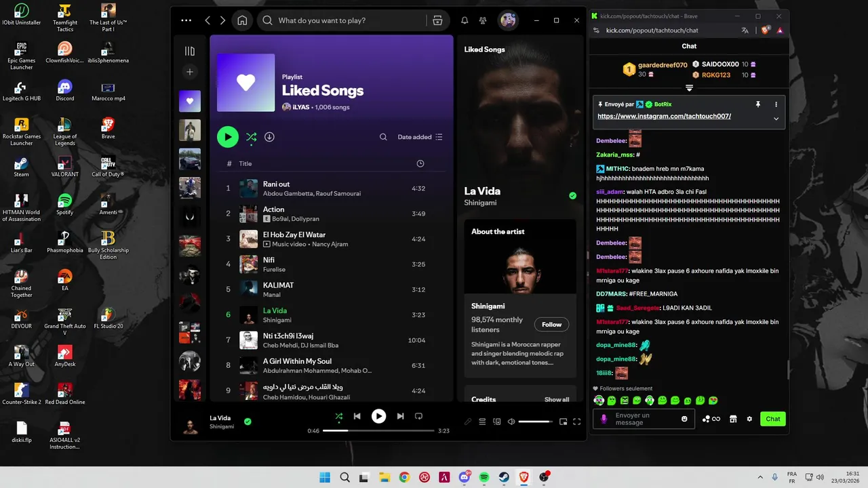868x488 pixels.
Task: Skip to the next track
Action: pyautogui.click(x=400, y=416)
